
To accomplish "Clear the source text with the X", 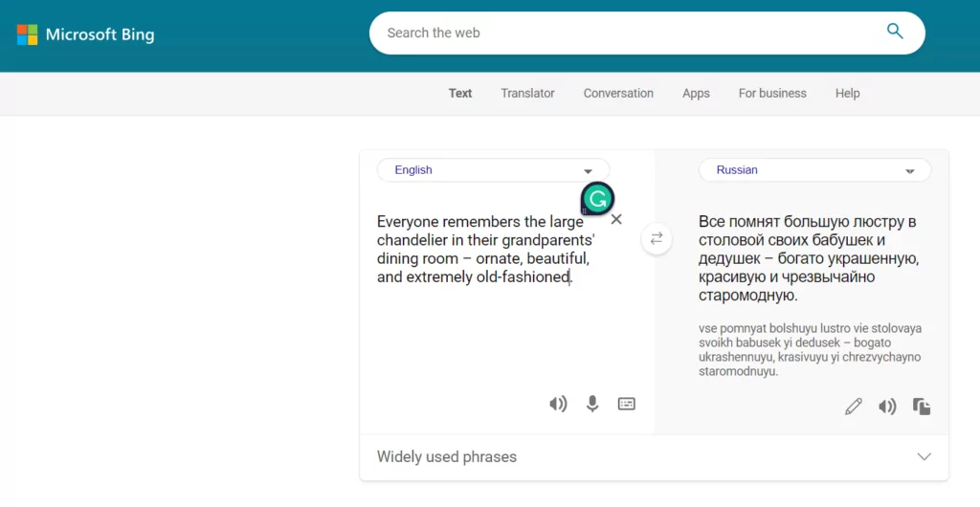I will click(616, 219).
